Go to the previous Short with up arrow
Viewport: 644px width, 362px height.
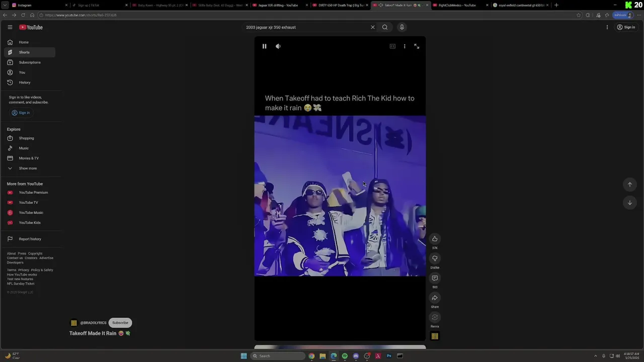(x=629, y=185)
